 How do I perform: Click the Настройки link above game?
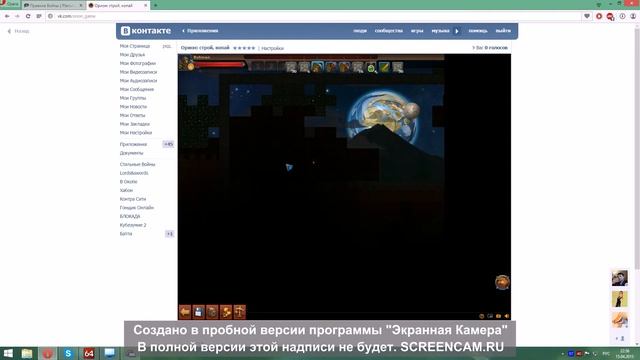tap(272, 48)
